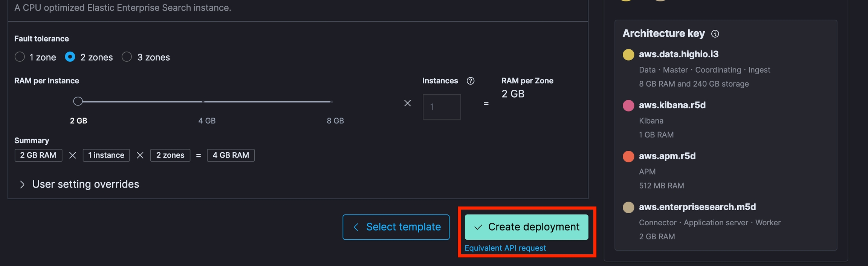Click the yellow aws.data.highio.i3 color dot
The image size is (868, 266).
[628, 55]
